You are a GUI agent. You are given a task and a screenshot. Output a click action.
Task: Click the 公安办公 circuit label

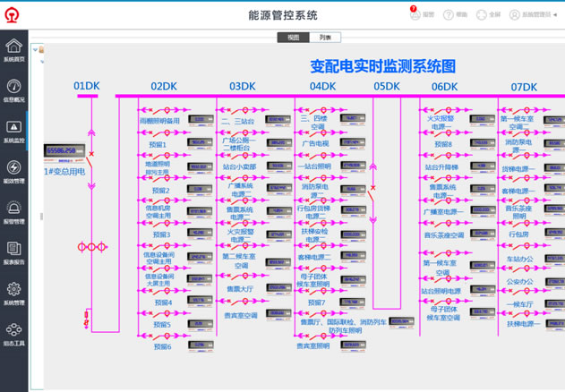click(x=519, y=281)
